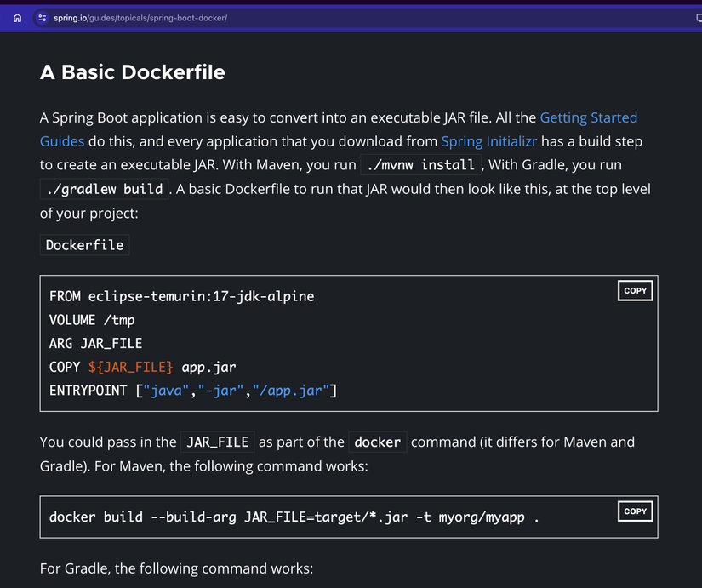Focus the spring.io address bar URL
The image size is (702, 588).
(x=140, y=18)
